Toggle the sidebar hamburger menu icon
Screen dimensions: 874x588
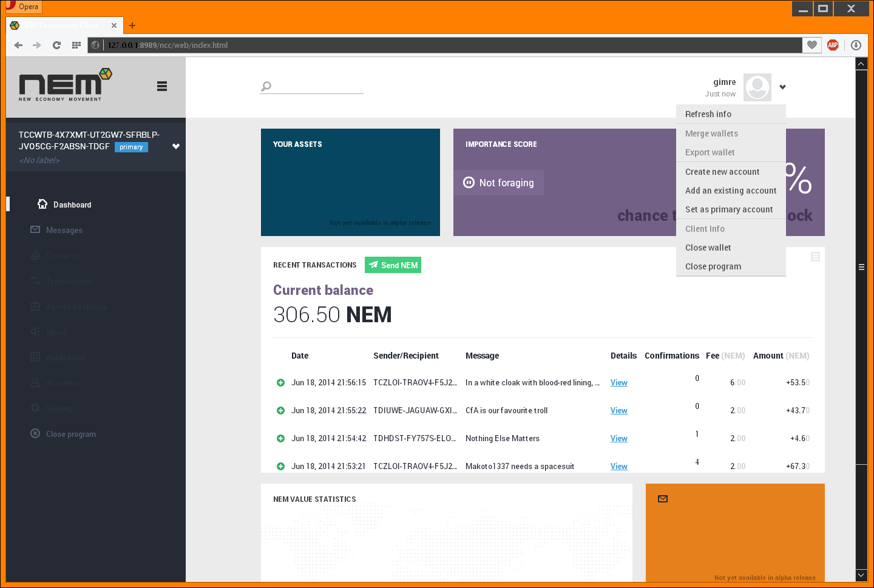pyautogui.click(x=162, y=86)
